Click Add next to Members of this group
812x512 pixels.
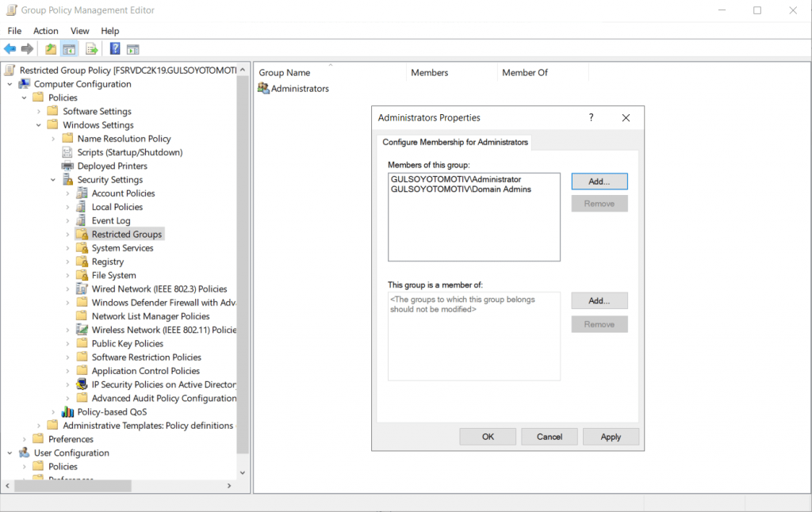click(599, 181)
